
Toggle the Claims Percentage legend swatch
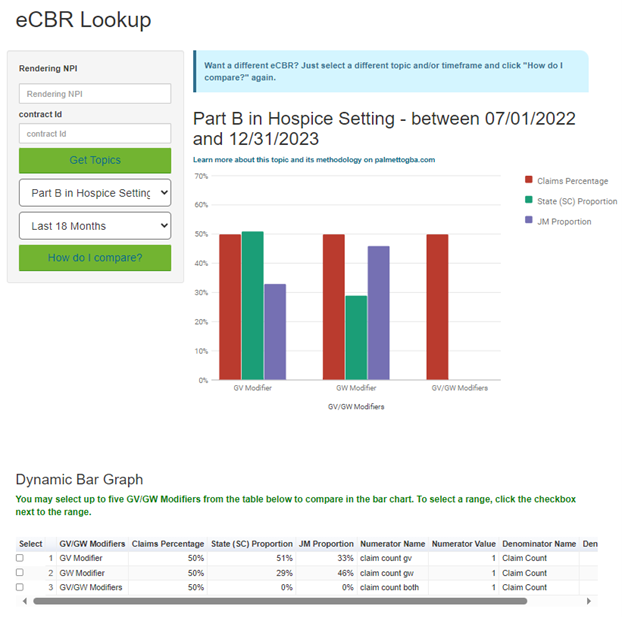click(528, 180)
